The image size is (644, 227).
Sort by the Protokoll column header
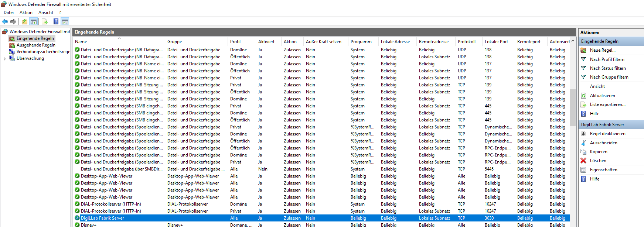[468, 42]
